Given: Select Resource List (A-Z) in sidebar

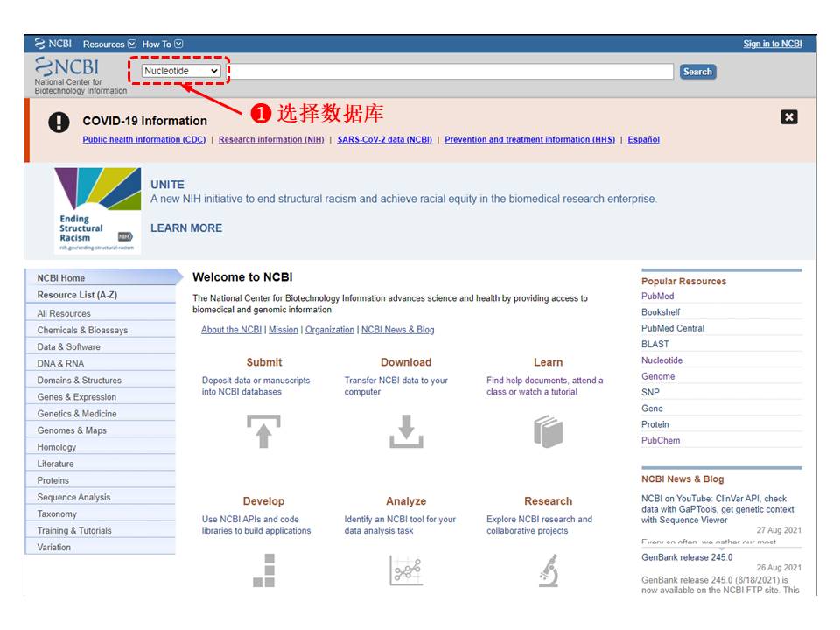Looking at the screenshot, I should click(77, 295).
